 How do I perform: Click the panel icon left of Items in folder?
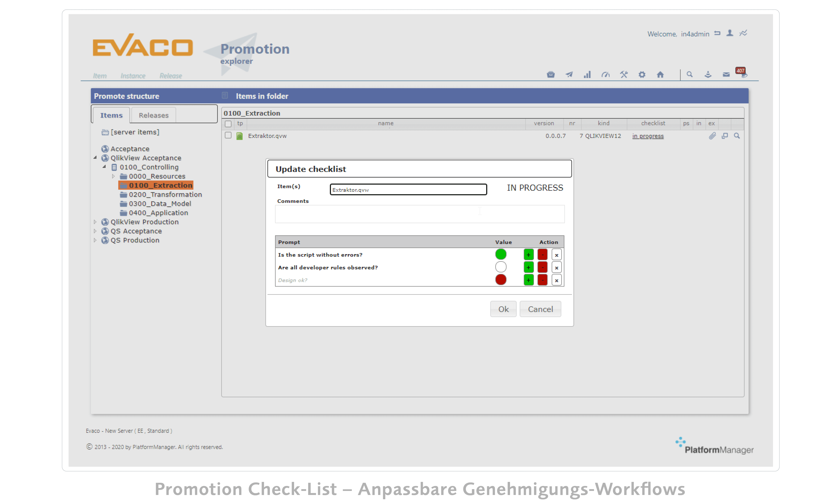pos(225,95)
